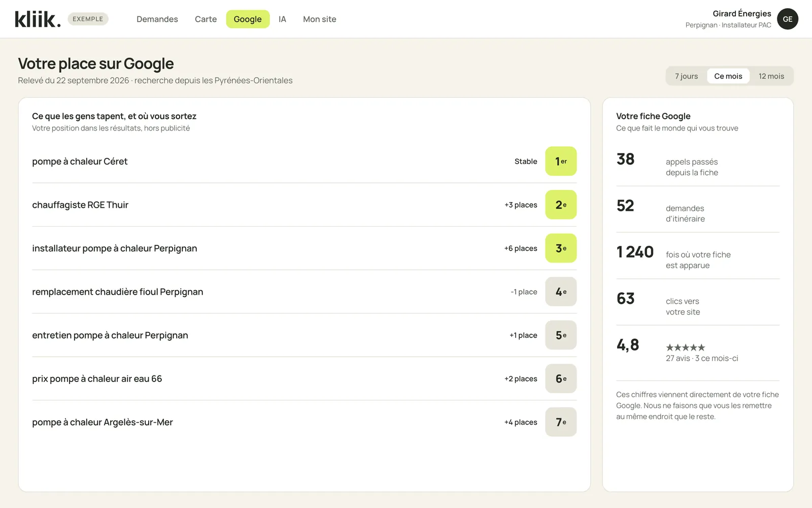The width and height of the screenshot is (812, 508).
Task: Select keyword "installateur pompe à chaleur Perpignan"
Action: [x=115, y=248]
